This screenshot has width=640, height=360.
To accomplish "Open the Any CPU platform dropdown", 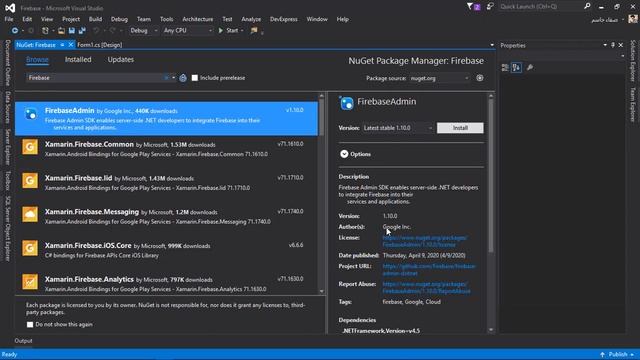I will [188, 31].
